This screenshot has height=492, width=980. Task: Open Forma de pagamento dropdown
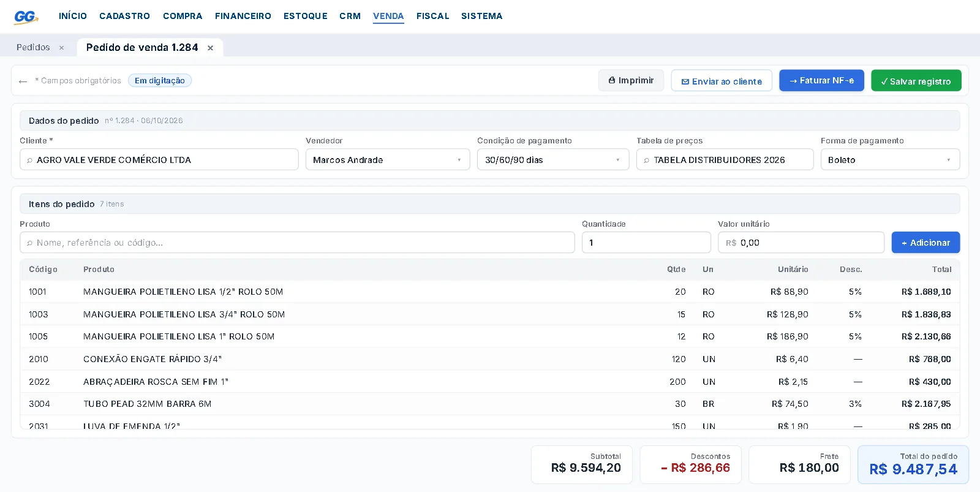tap(890, 160)
